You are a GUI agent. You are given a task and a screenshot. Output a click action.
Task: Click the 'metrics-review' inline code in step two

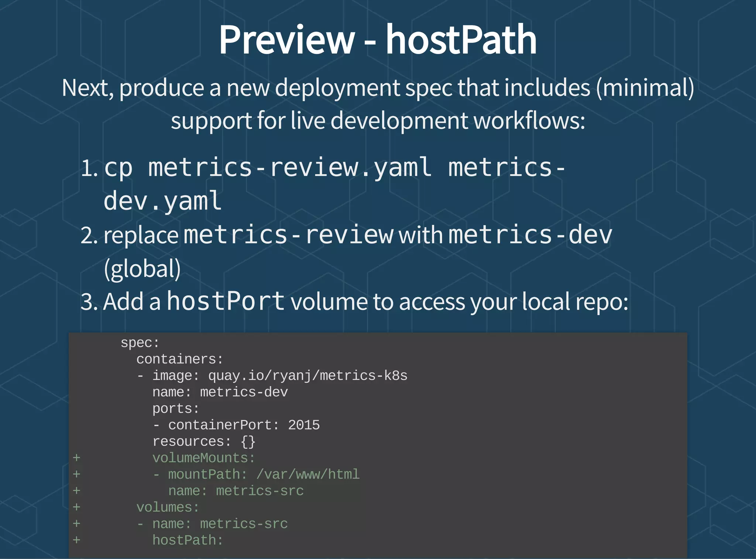[x=288, y=235]
